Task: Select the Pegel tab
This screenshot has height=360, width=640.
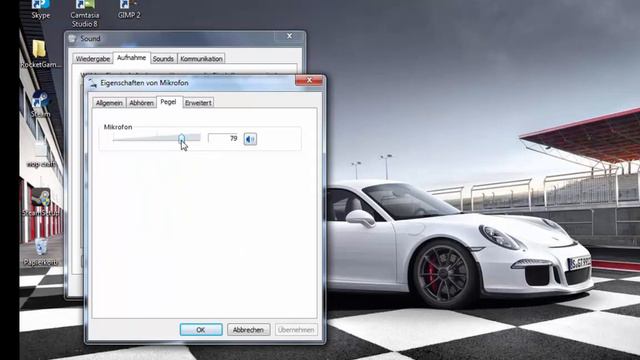Action: [169, 102]
